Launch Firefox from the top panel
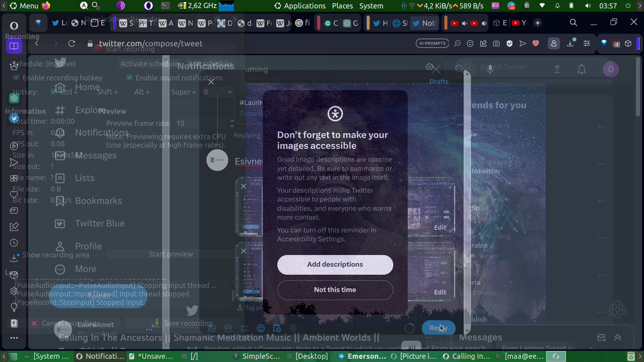 46,6
